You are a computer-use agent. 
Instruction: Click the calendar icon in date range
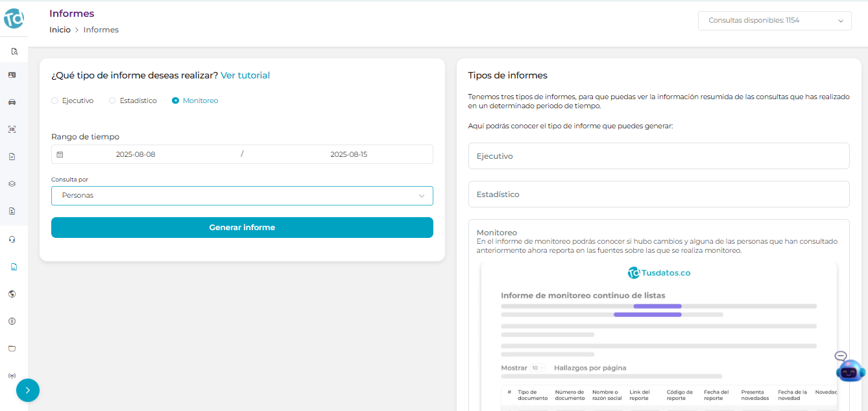click(x=60, y=154)
